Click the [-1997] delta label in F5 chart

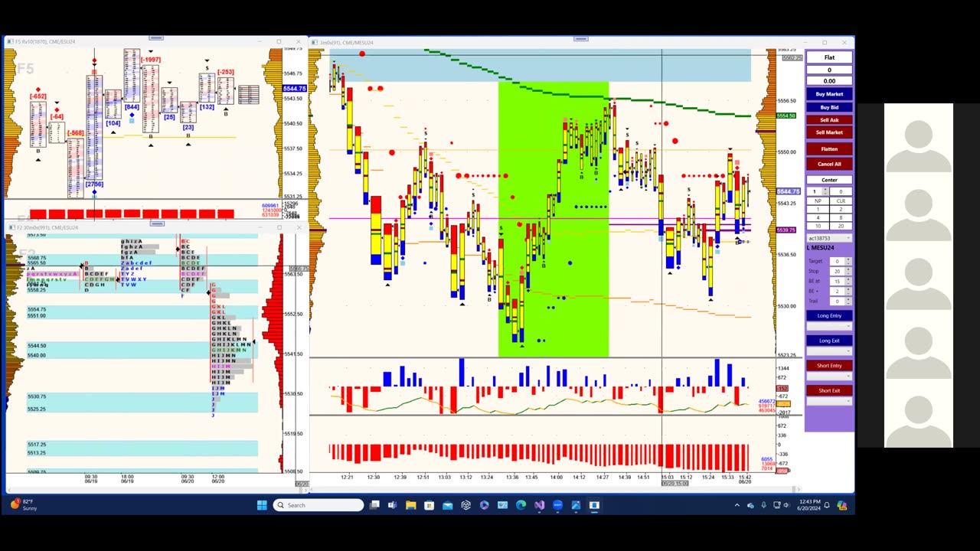150,60
